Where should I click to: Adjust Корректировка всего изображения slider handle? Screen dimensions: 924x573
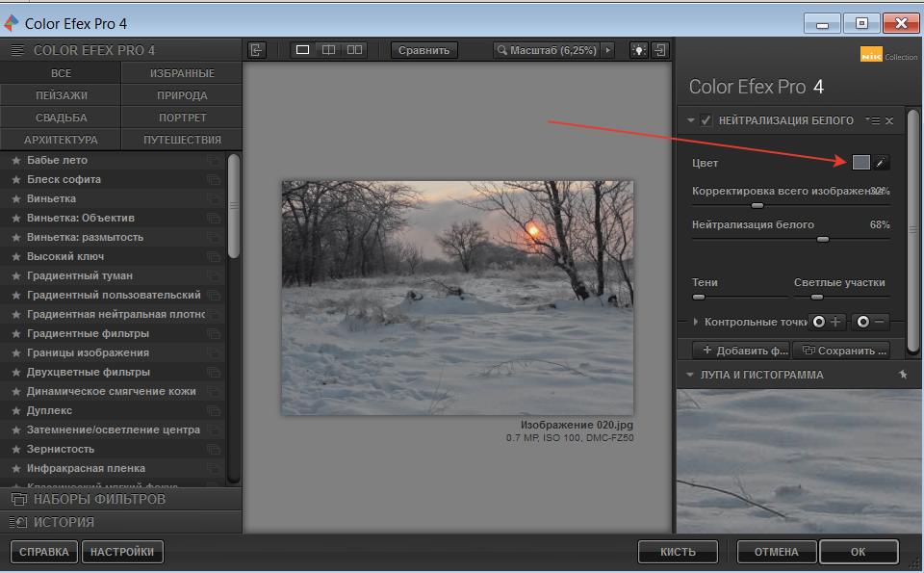tap(757, 206)
